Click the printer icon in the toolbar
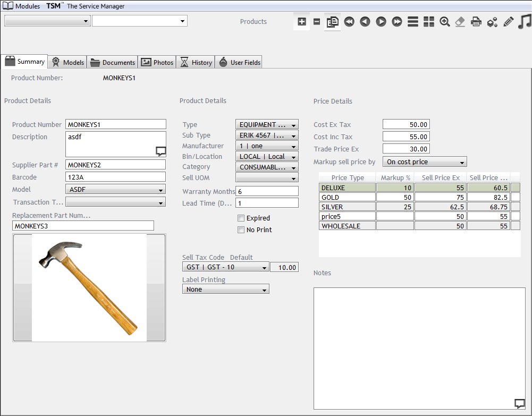This screenshot has height=416, width=532. coord(476,22)
